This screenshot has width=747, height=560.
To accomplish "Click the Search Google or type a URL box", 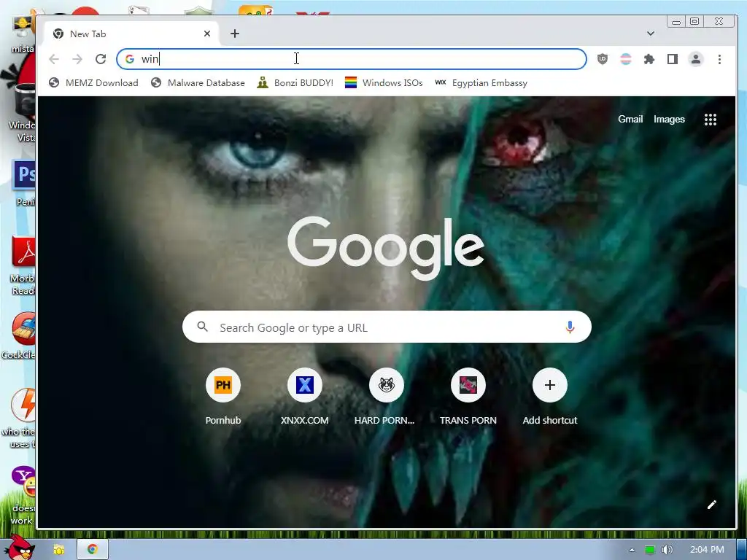I will tap(387, 327).
